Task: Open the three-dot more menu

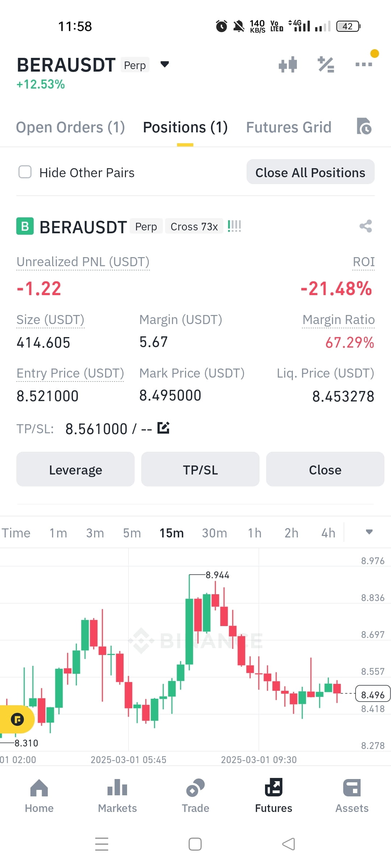Action: point(364,64)
